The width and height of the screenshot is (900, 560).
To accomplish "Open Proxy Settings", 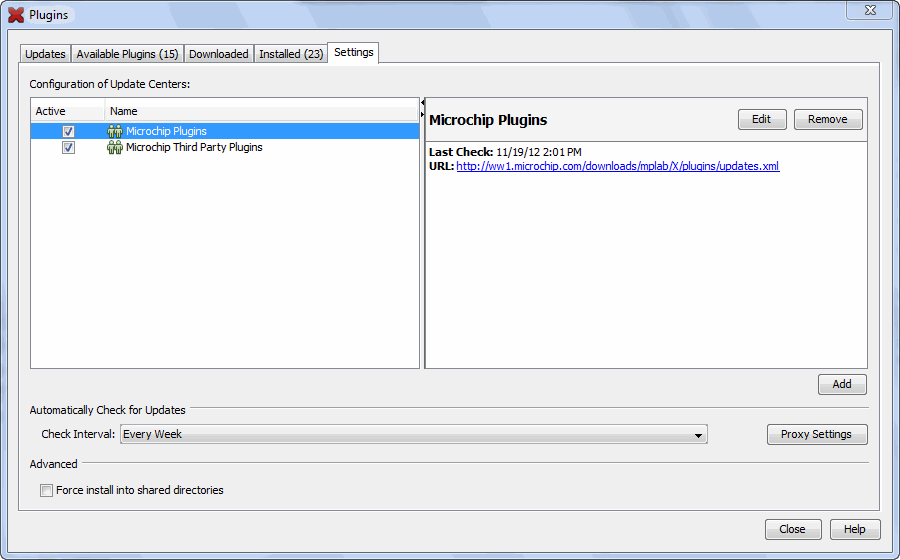I will [x=817, y=434].
